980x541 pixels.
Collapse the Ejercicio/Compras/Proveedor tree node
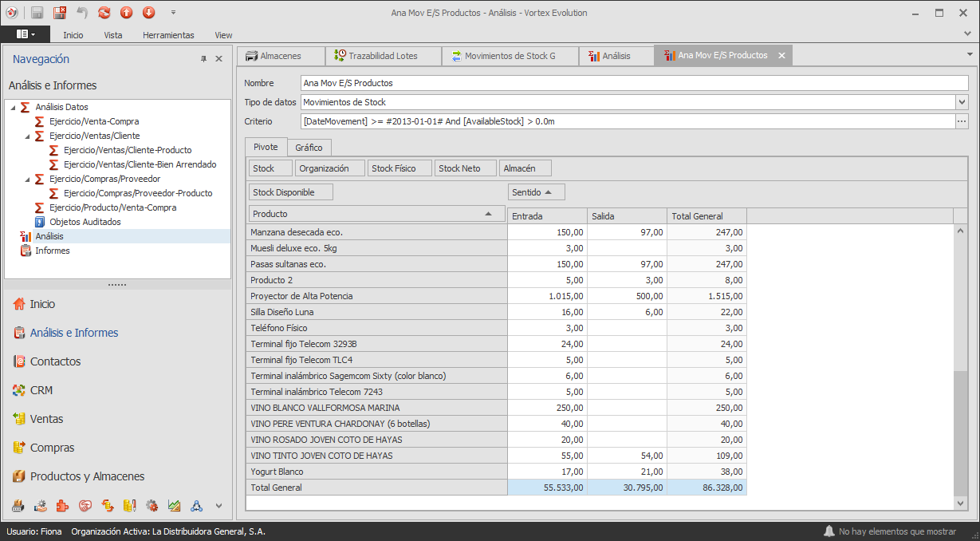27,179
